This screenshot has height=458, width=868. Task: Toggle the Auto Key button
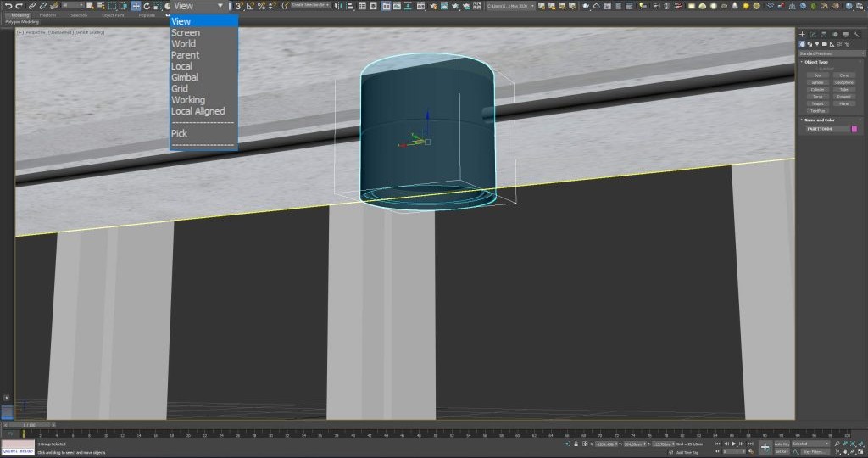click(782, 444)
